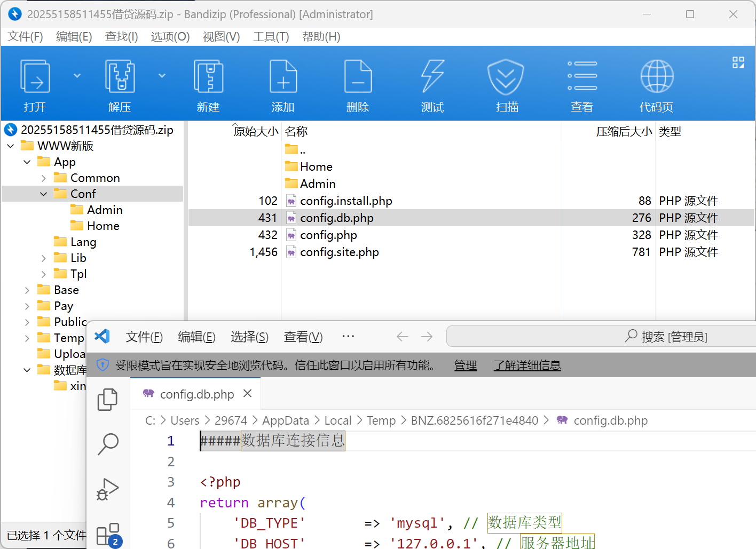Viewport: 756px width, 549px height.
Task: Click the restricted mode shield icon
Action: tap(103, 365)
